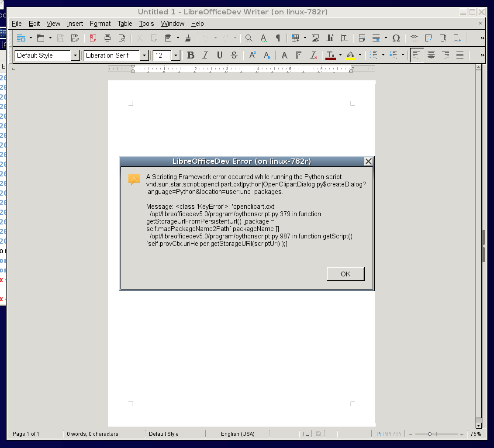Expand the Font Size dropdown
The height and width of the screenshot is (448, 494).
pos(176,55)
